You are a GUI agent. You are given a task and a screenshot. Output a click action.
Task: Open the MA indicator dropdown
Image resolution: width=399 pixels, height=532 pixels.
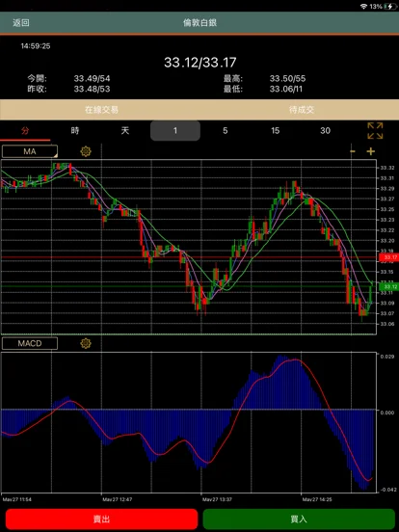point(30,151)
